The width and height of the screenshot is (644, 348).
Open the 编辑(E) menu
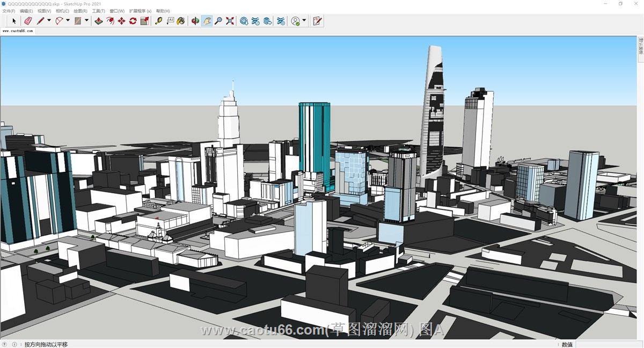[x=26, y=11]
